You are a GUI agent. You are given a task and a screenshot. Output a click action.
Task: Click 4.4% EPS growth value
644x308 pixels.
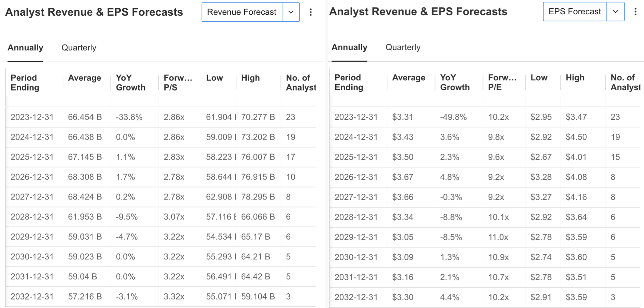[x=449, y=297]
